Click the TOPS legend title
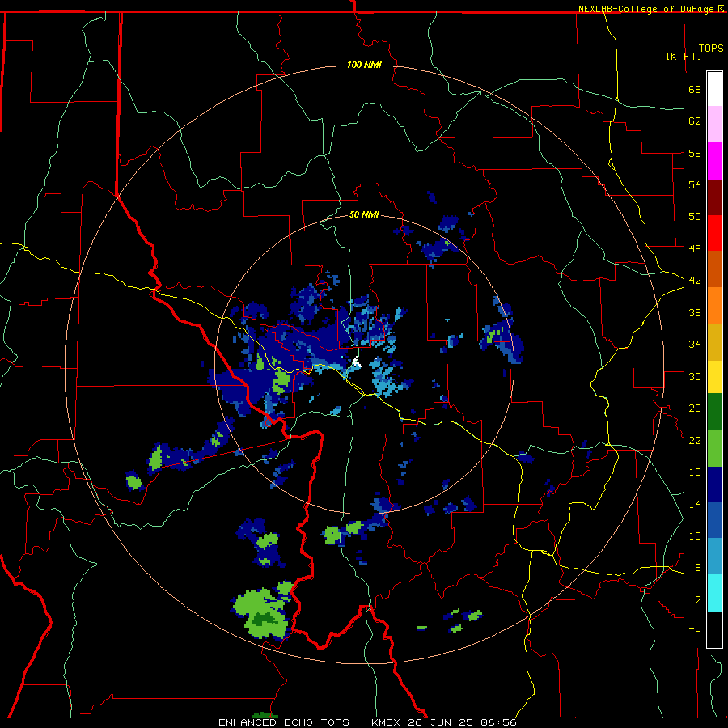Screen dimensions: 728x728 (711, 49)
